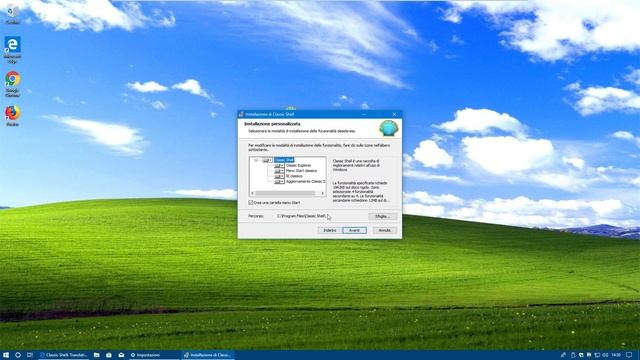Click the battery/device icon in system tray
Image resolution: width=640 pixels, height=360 pixels.
(573, 355)
